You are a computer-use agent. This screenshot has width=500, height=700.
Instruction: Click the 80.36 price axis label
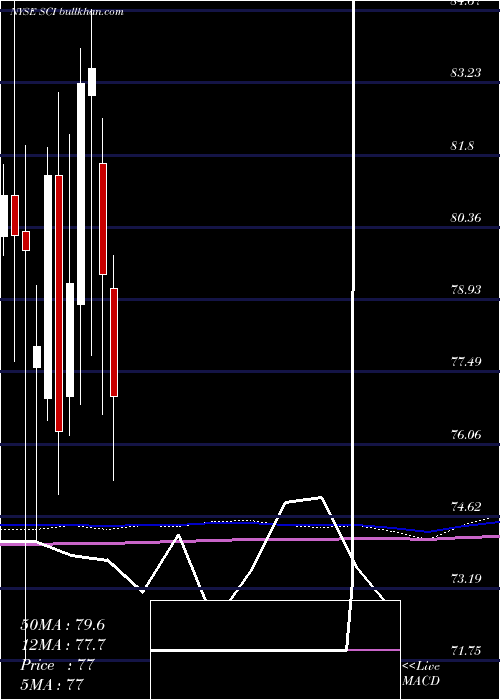(466, 218)
